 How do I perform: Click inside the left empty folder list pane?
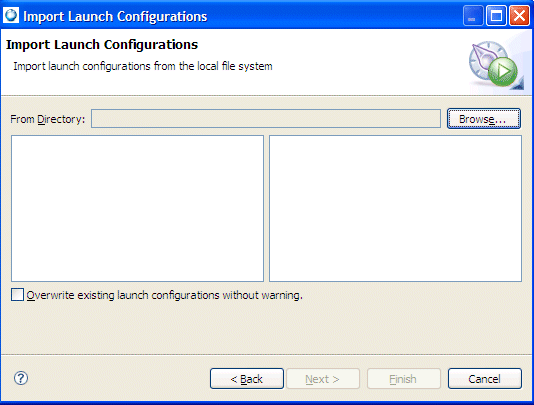(137, 208)
